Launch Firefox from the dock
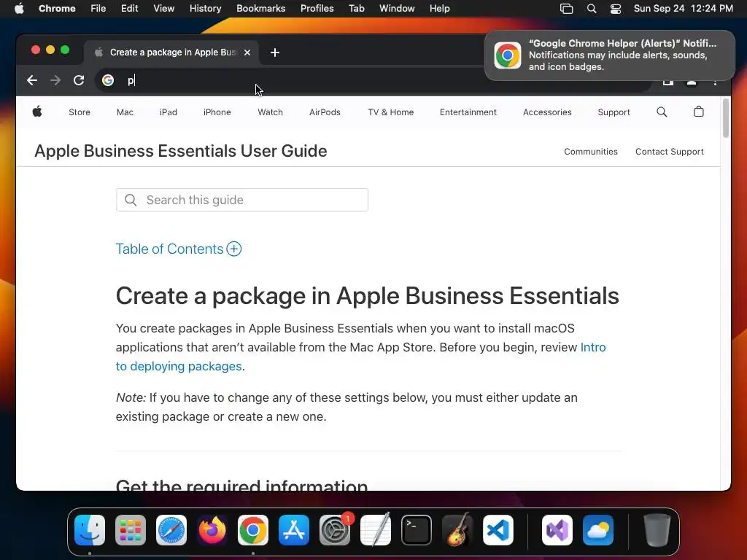 click(212, 530)
